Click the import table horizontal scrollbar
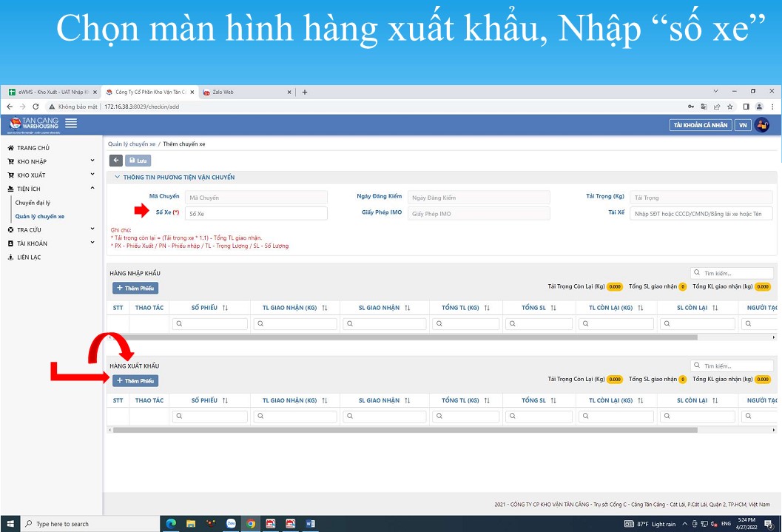The image size is (782, 532). click(404, 337)
